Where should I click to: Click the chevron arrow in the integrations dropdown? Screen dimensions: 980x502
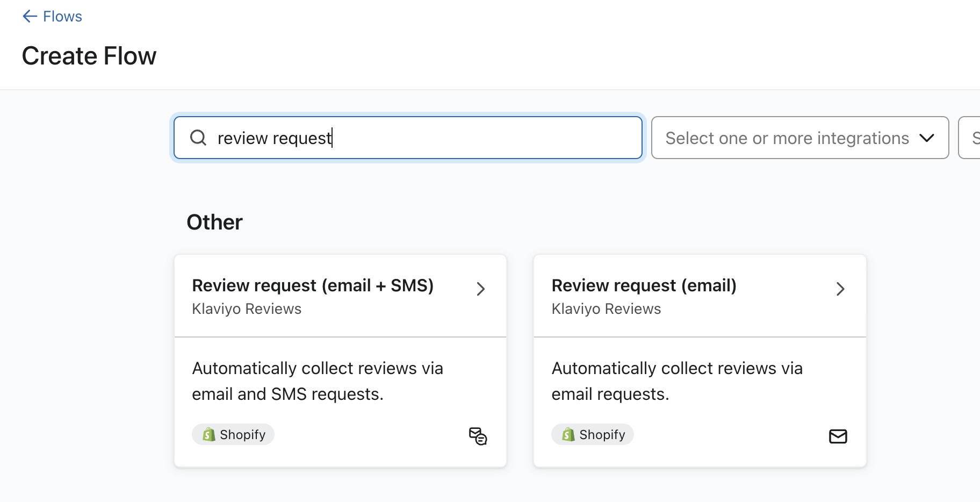926,138
